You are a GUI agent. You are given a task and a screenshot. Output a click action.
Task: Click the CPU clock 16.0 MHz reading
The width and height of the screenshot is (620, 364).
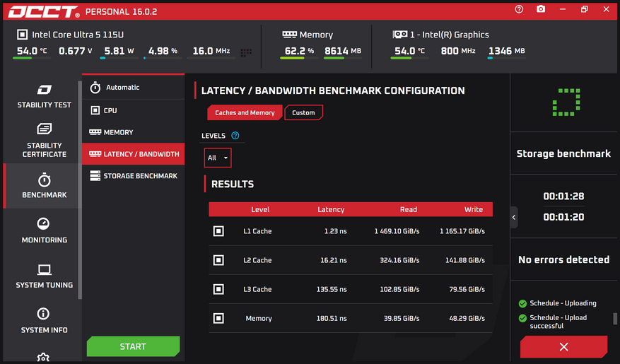(x=211, y=51)
